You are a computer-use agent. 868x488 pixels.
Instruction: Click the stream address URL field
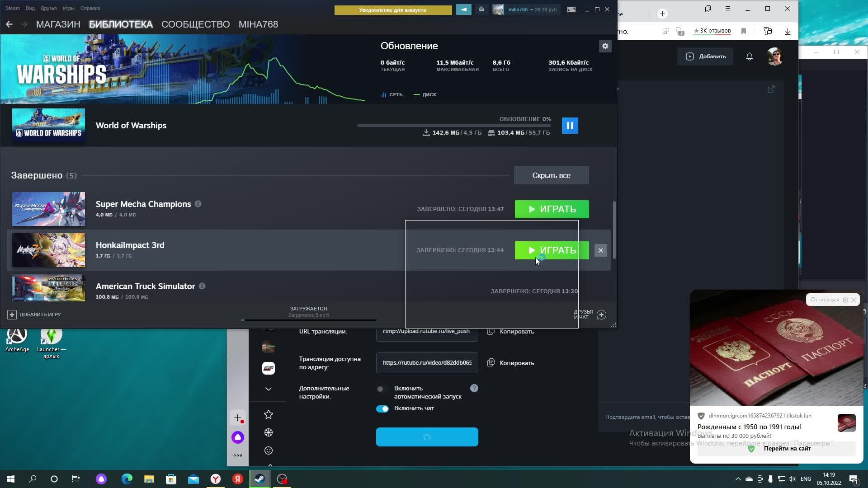pos(427,363)
